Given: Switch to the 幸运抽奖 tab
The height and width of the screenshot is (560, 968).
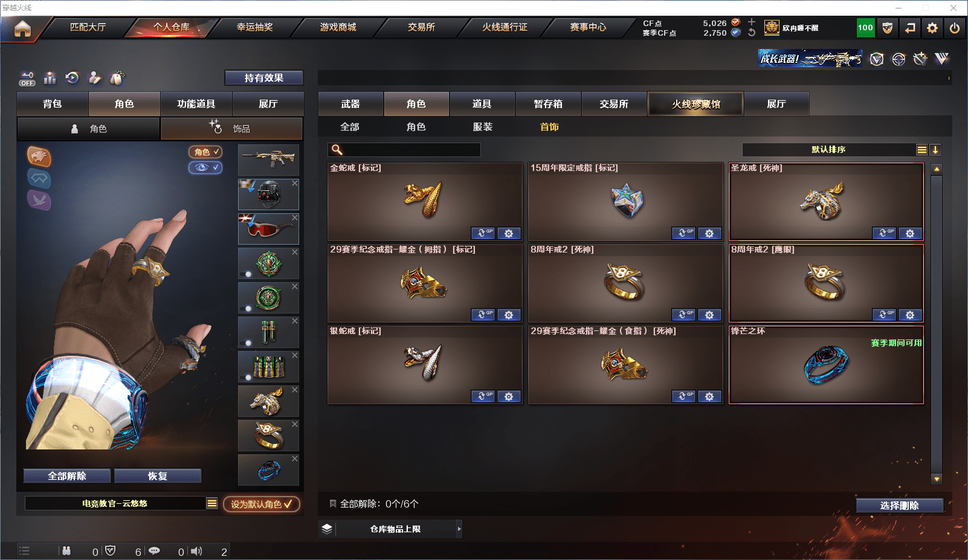Looking at the screenshot, I should click(x=254, y=27).
